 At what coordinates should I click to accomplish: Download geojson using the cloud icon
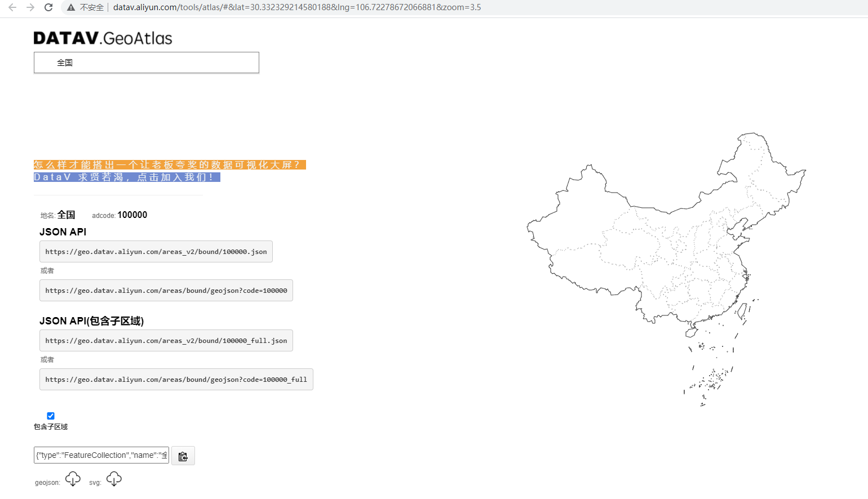73,479
